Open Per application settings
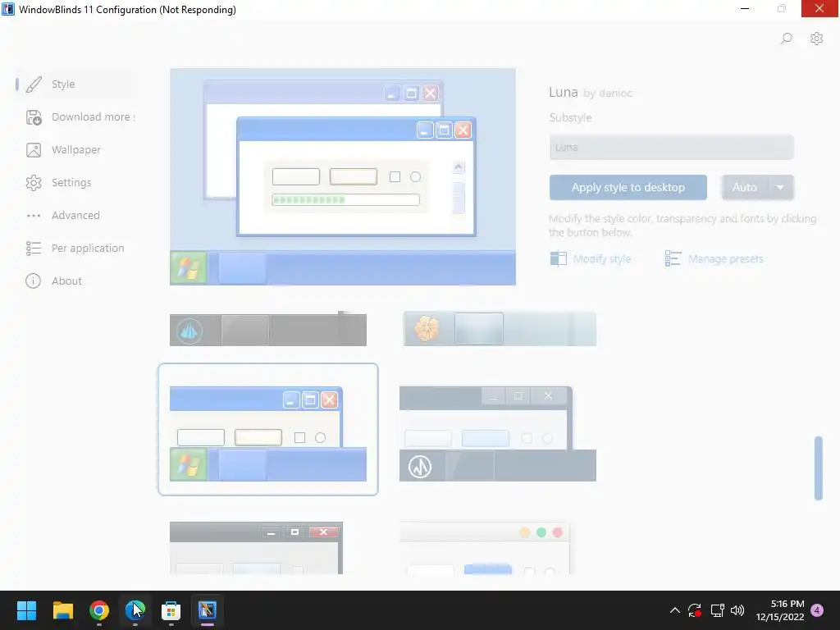The width and height of the screenshot is (840, 630). coord(75,248)
